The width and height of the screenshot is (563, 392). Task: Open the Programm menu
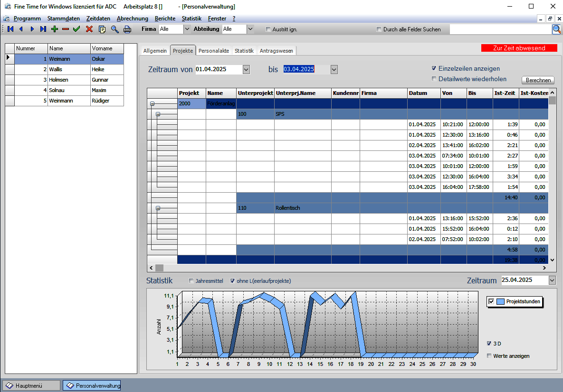(27, 19)
